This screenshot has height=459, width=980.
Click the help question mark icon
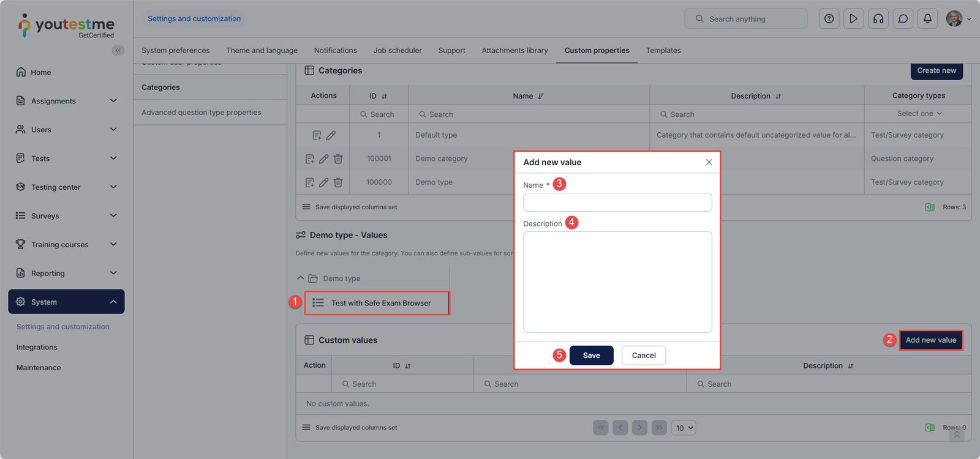[829, 19]
